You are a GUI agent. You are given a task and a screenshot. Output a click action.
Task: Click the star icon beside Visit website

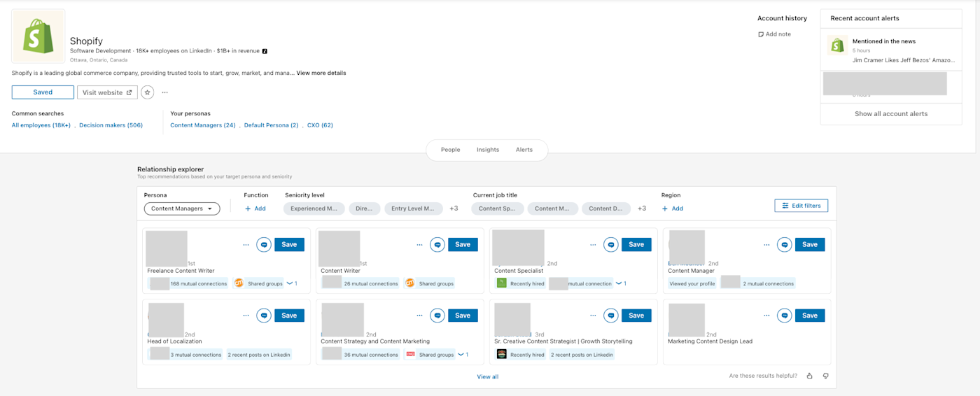(147, 92)
